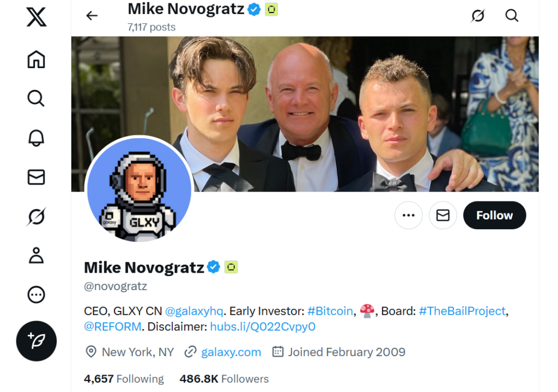Go back using the arrow

click(92, 16)
